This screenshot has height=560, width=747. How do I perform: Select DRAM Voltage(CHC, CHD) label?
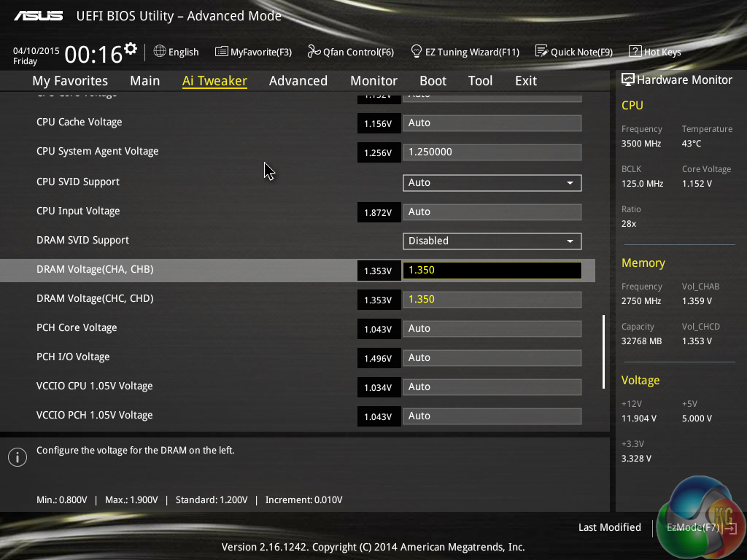click(x=95, y=298)
